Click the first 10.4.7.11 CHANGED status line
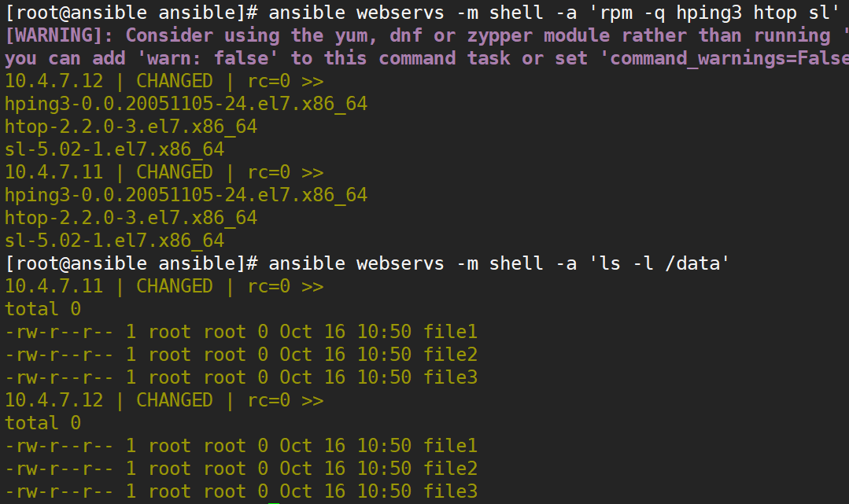 (x=164, y=172)
